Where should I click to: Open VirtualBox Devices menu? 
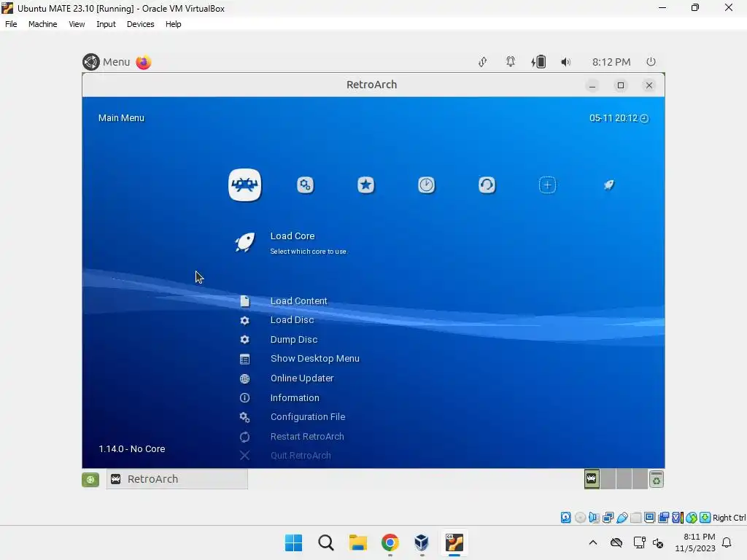click(140, 24)
